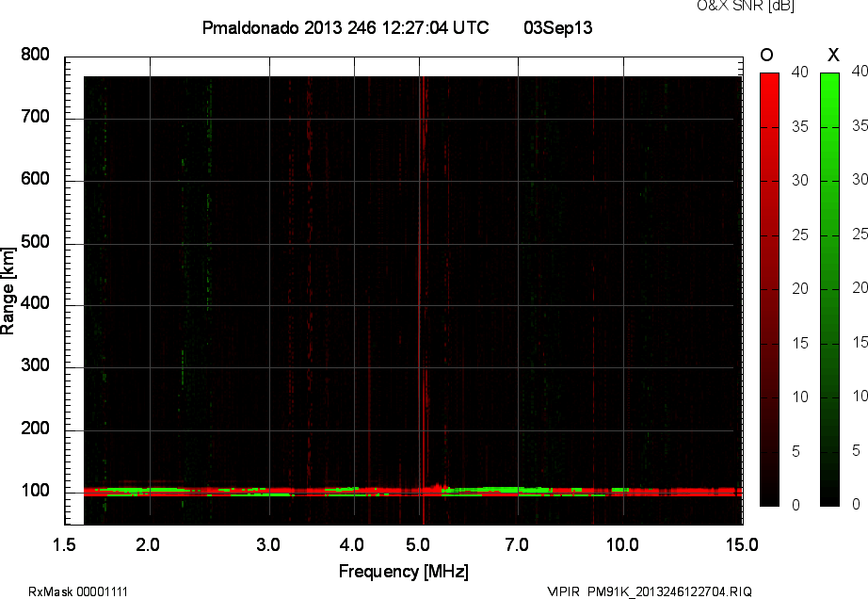Viewport: 868px width, 599px height.
Task: Click the file name 'PM91K_2013246122704.RIQ'
Action: 669,591
